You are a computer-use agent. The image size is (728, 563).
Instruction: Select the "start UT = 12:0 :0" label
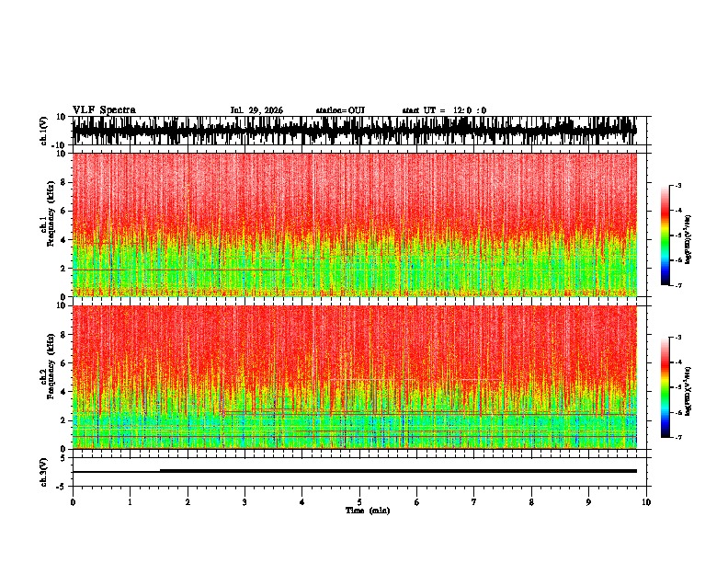pos(444,110)
